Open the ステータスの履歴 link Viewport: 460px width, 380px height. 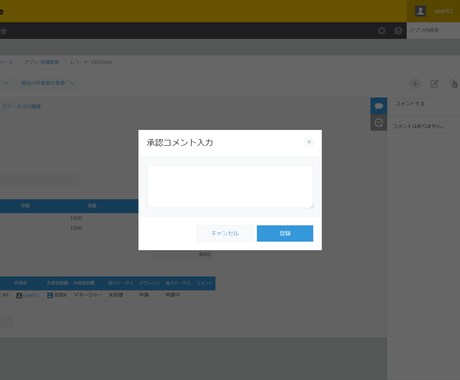[x=21, y=107]
